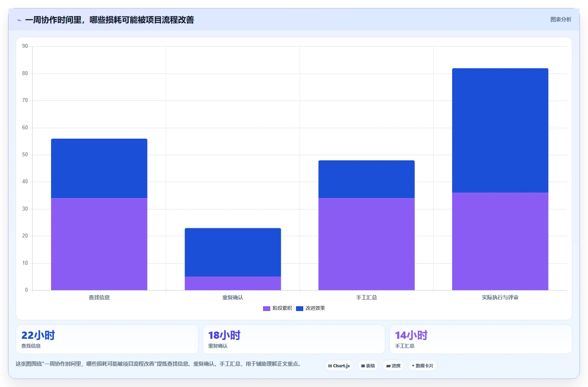Click the y-axis value 90
The height and width of the screenshot is (387, 588).
25,46
